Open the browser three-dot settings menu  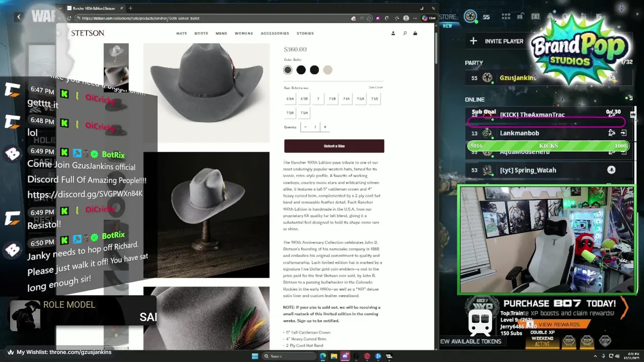tap(415, 18)
